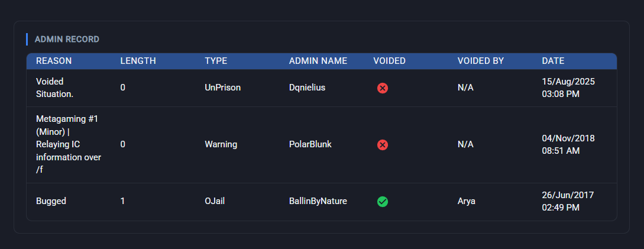Click admin name Dqnielius
This screenshot has height=249, width=644.
(x=307, y=88)
